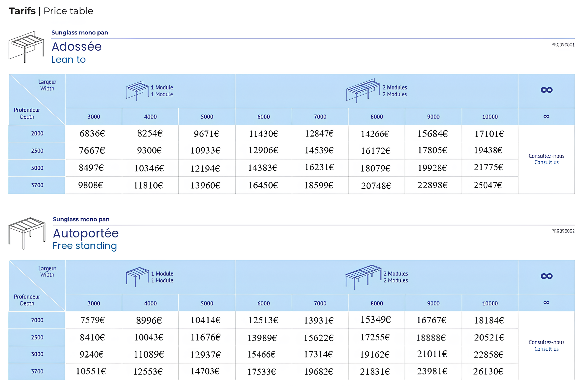
Task: Select the 9300€ price cell
Action: [x=150, y=151]
